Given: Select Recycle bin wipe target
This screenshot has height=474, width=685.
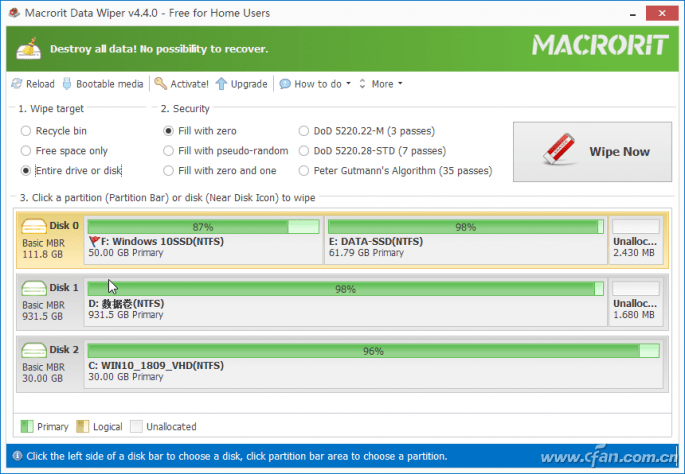Looking at the screenshot, I should pos(26,131).
